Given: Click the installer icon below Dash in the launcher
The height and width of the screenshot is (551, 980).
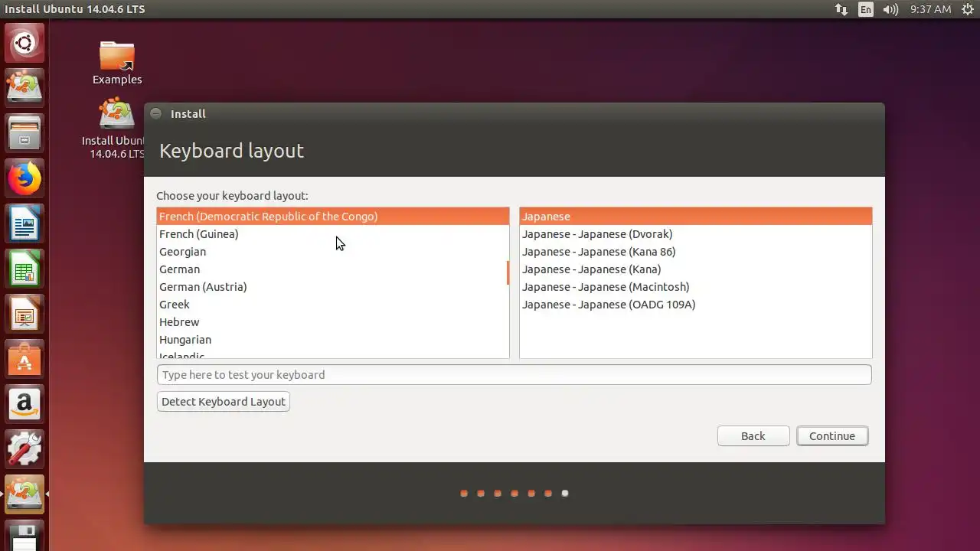Looking at the screenshot, I should tap(24, 87).
